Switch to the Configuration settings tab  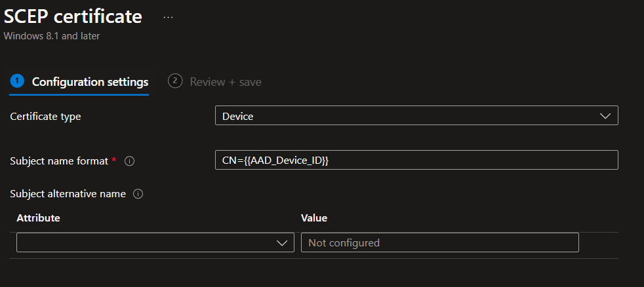click(x=90, y=82)
